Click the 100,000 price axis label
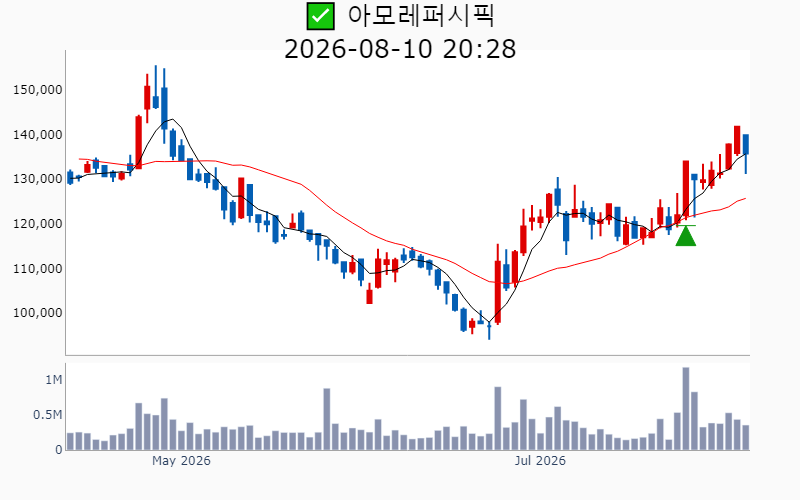 38,313
